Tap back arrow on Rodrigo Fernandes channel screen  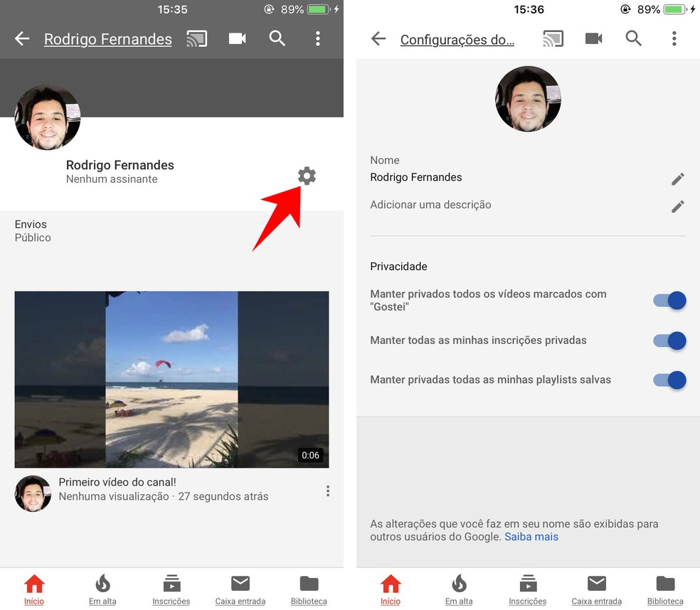coord(22,39)
